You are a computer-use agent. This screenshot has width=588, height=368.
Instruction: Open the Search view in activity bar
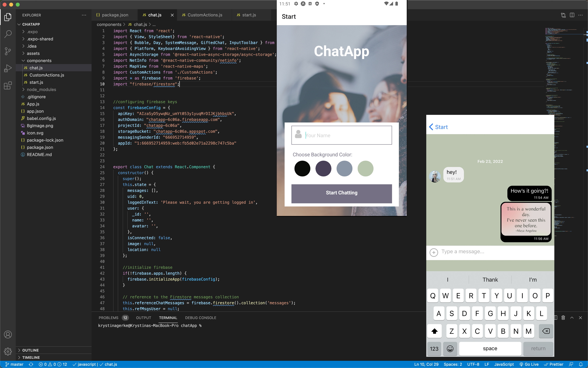tap(8, 34)
